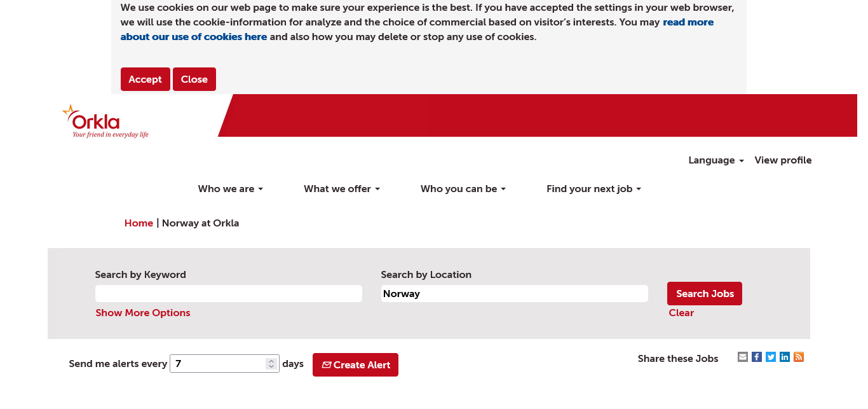Open the RSS feed icon
The height and width of the screenshot is (409, 868).
click(x=799, y=357)
